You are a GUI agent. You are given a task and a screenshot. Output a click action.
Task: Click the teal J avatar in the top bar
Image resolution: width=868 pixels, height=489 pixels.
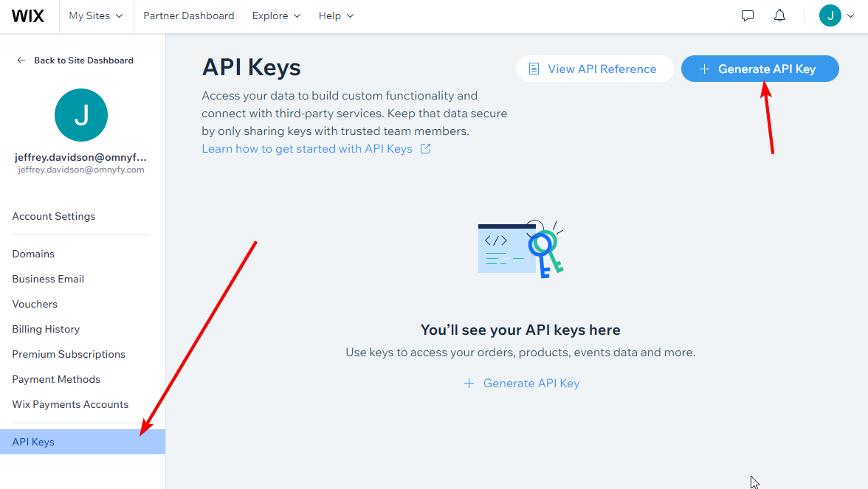(830, 15)
